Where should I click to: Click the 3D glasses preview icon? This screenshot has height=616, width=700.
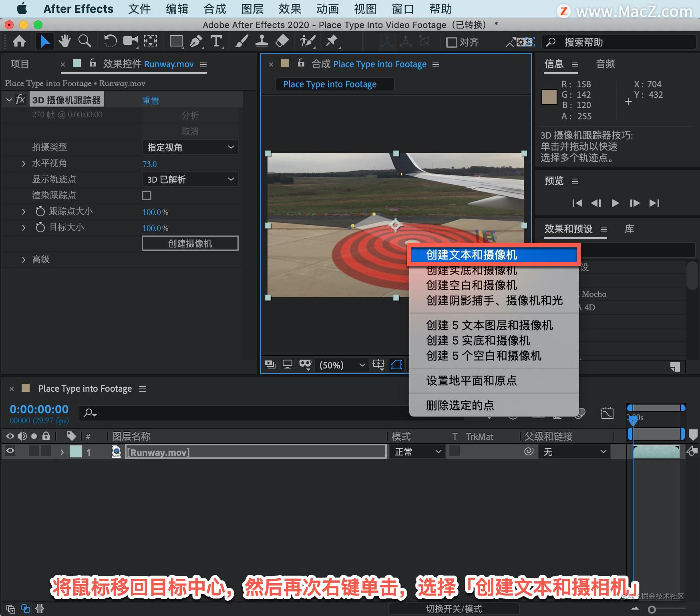click(305, 364)
